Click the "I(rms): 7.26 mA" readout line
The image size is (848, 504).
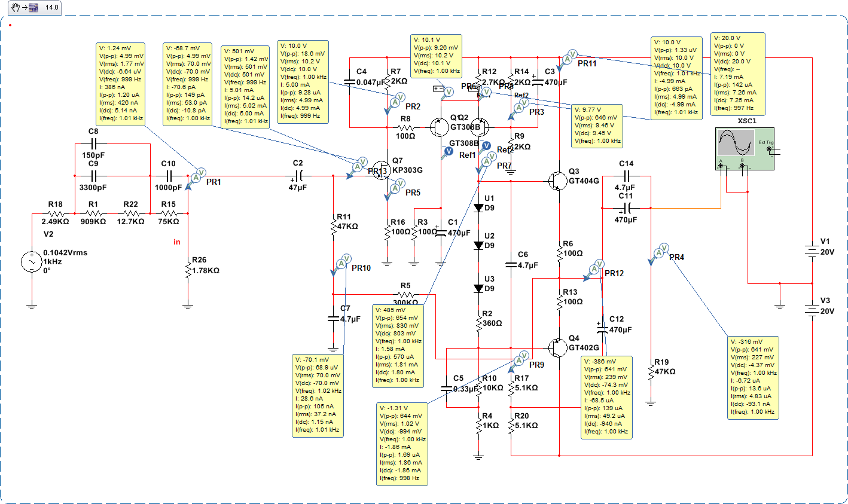pos(735,93)
